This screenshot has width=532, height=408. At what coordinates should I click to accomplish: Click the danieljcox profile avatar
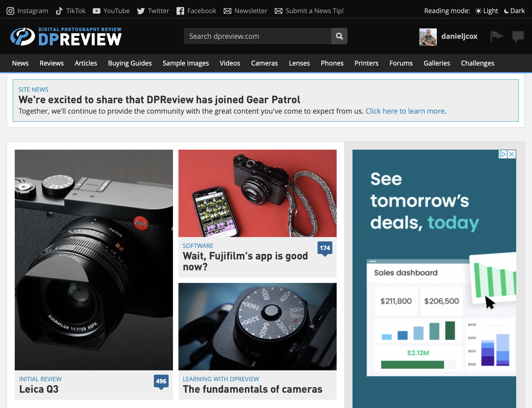point(428,37)
